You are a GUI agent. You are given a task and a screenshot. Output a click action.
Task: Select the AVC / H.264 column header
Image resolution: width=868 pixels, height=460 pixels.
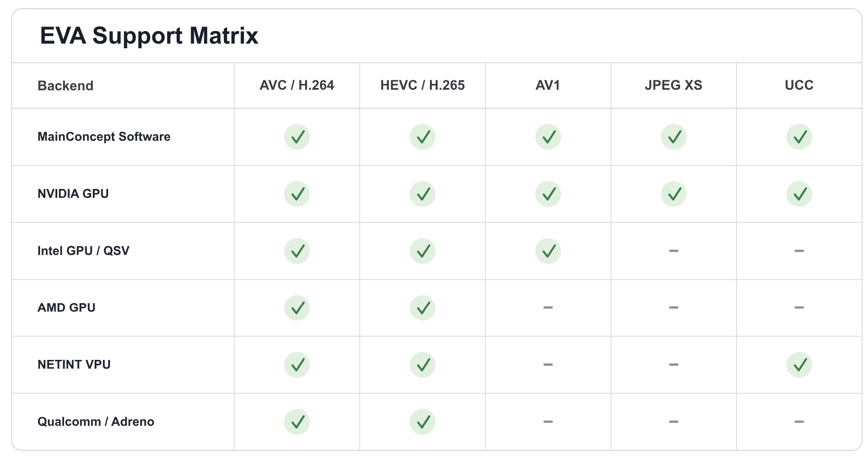[x=297, y=85]
